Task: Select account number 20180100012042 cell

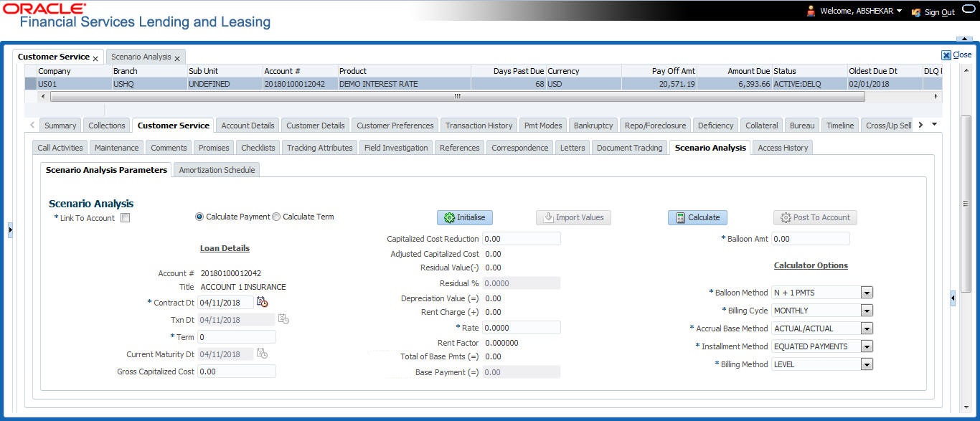Action: pos(300,84)
